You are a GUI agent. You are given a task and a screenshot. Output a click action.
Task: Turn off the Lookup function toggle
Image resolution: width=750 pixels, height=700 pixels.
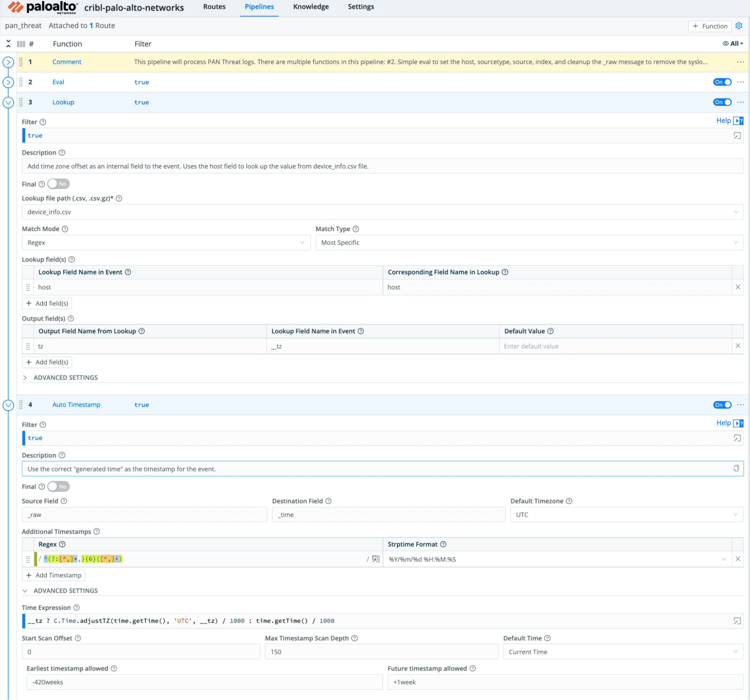(722, 102)
